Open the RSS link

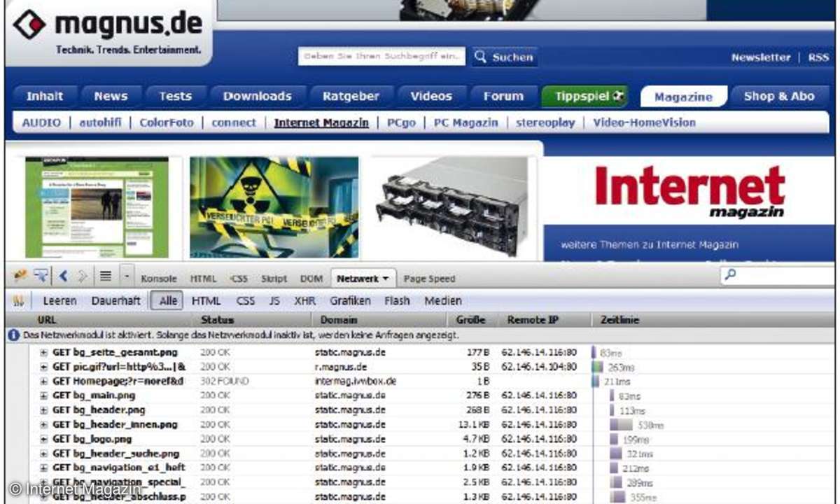click(818, 57)
